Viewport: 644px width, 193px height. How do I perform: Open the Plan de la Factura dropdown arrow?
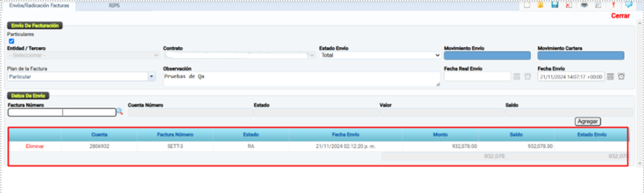point(152,77)
